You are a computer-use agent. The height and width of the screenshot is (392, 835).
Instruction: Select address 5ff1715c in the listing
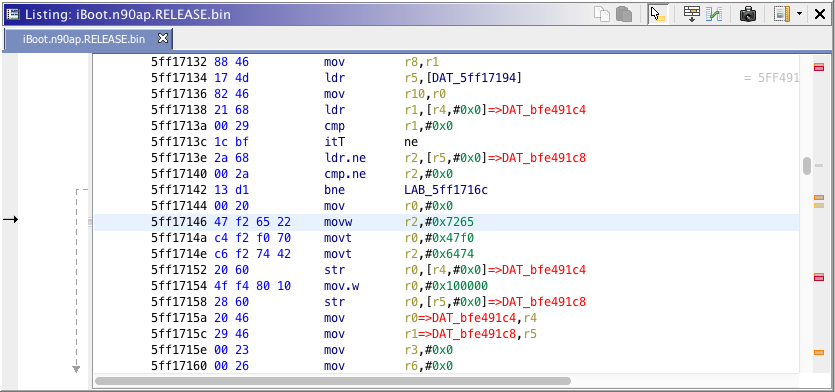(179, 334)
